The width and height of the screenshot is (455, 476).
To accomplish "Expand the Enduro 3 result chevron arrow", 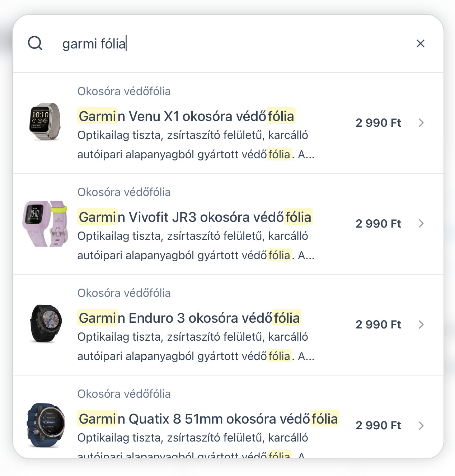I will tap(421, 325).
